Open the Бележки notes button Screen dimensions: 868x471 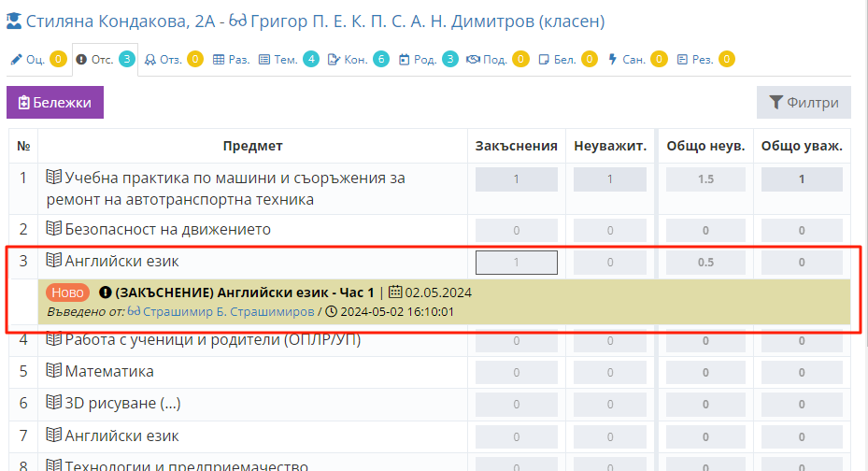point(55,103)
